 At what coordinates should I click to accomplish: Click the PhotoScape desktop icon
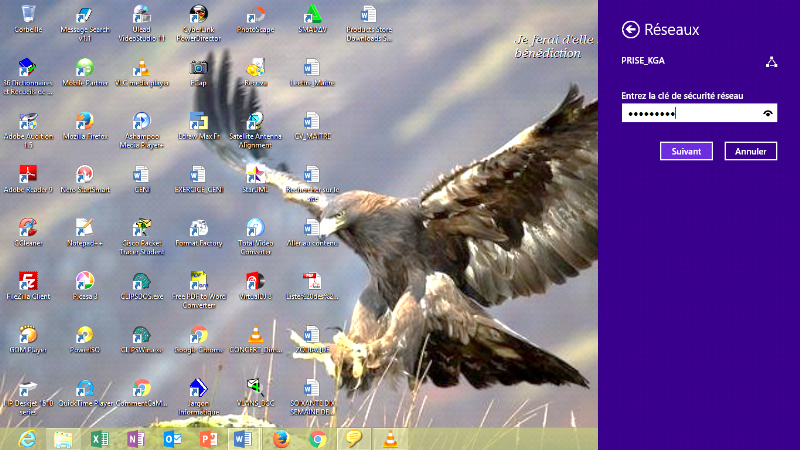pyautogui.click(x=256, y=16)
